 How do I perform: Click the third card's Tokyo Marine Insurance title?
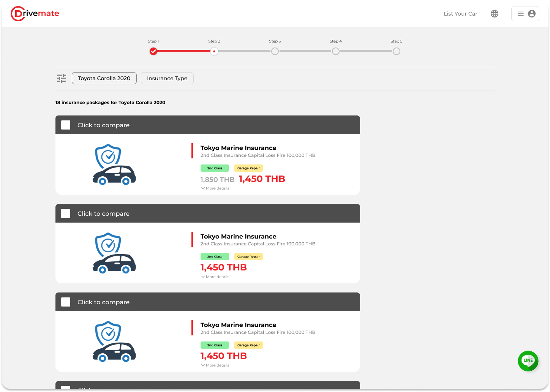tap(238, 325)
